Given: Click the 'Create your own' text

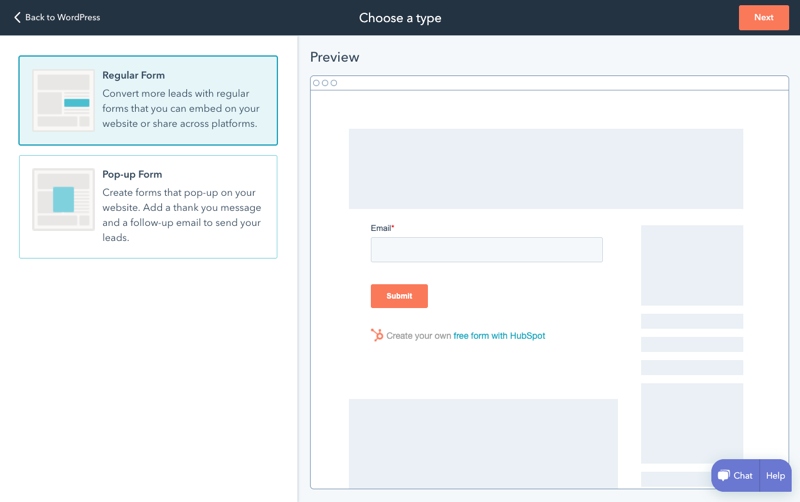Looking at the screenshot, I should pos(419,336).
